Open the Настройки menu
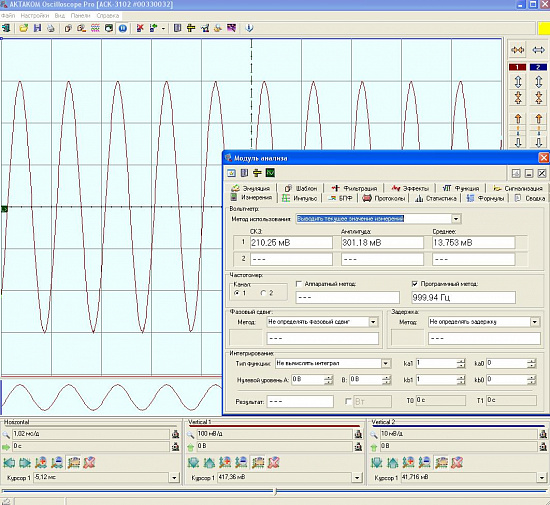This screenshot has height=505, width=550. (x=35, y=15)
